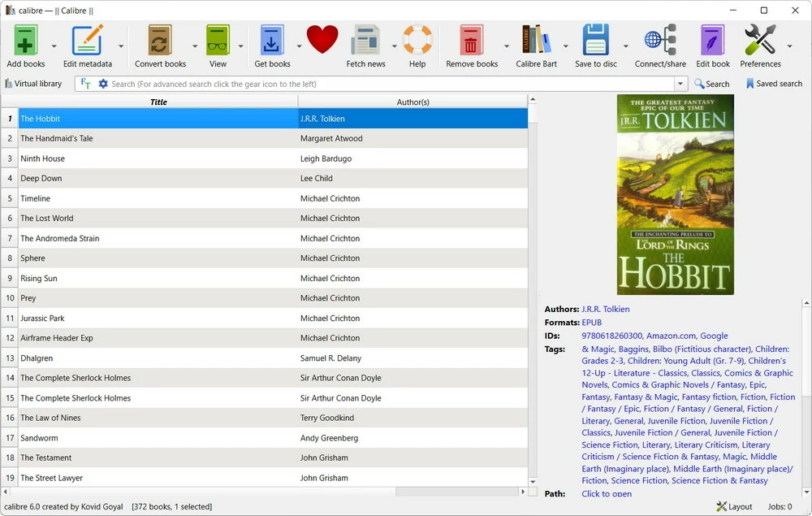Click the red heart donate icon
This screenshot has height=516, width=812.
tap(322, 39)
